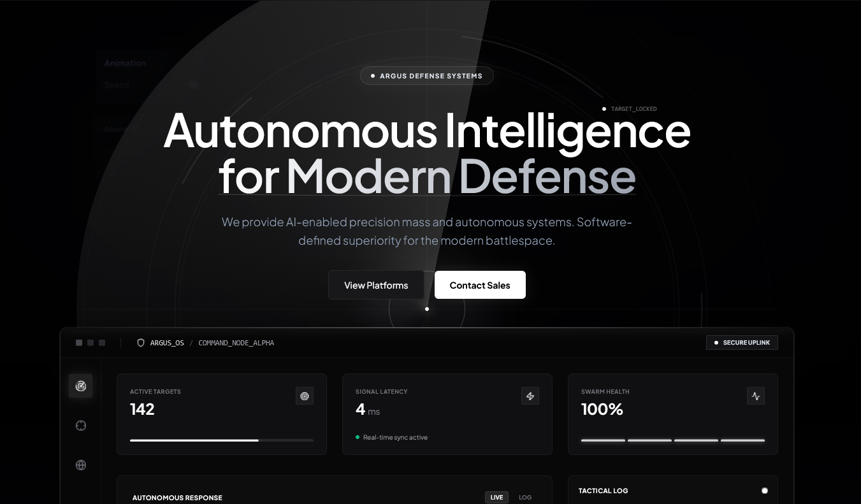The width and height of the screenshot is (861, 504).
Task: Click the Swarm Health segmented bar
Action: coord(673,440)
